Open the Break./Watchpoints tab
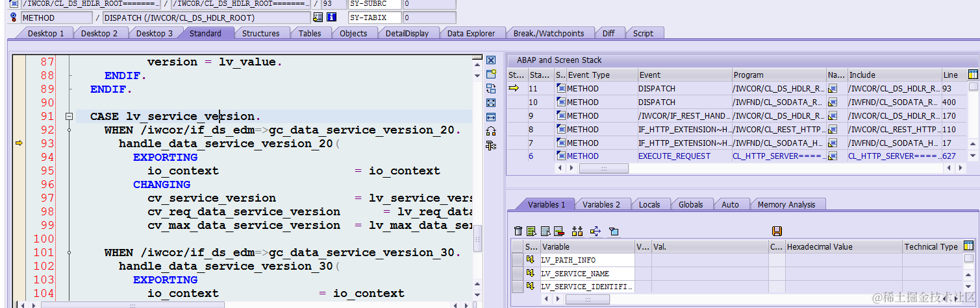The height and width of the screenshot is (308, 980). (x=549, y=33)
